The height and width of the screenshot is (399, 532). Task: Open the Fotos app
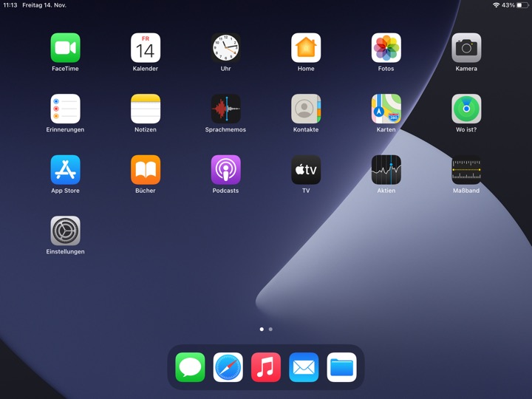pos(386,48)
